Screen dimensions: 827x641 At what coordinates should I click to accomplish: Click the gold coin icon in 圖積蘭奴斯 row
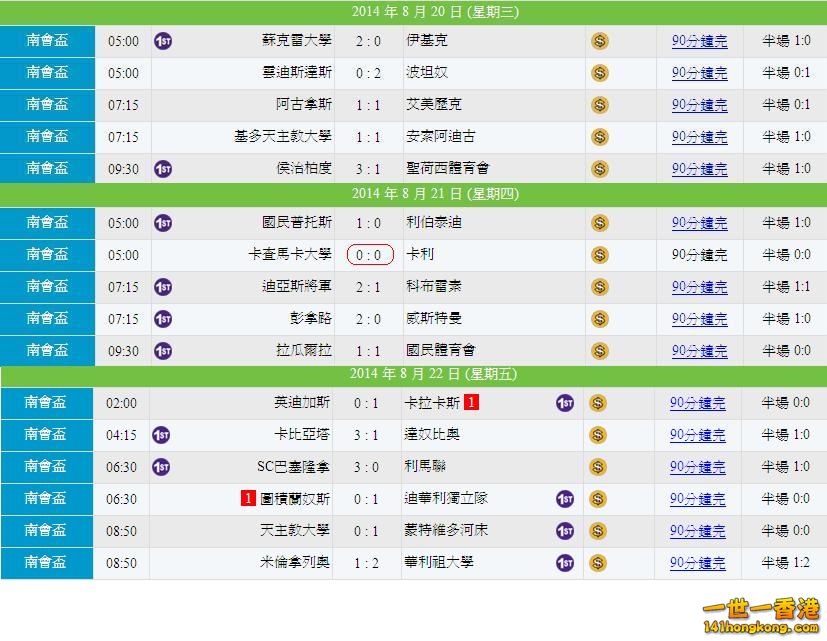click(598, 499)
